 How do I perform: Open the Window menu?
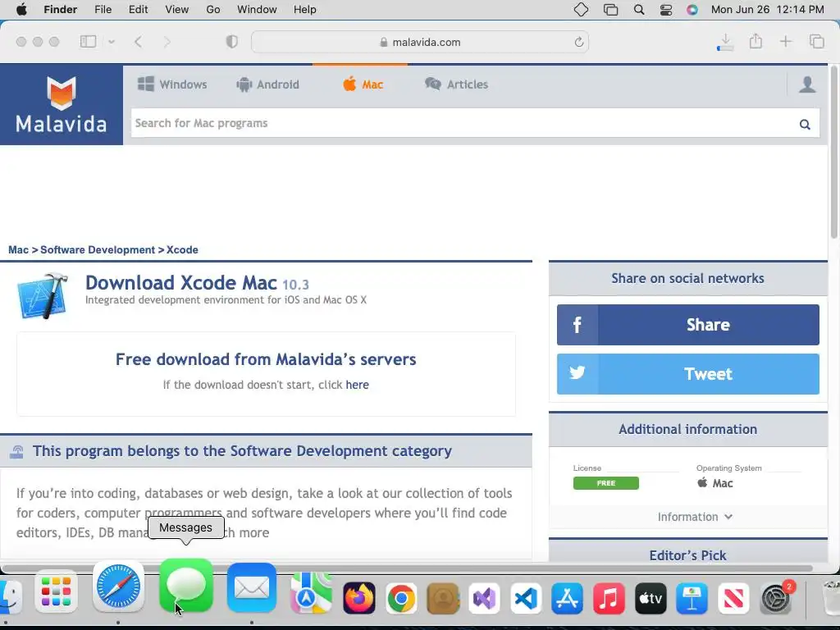(x=257, y=10)
